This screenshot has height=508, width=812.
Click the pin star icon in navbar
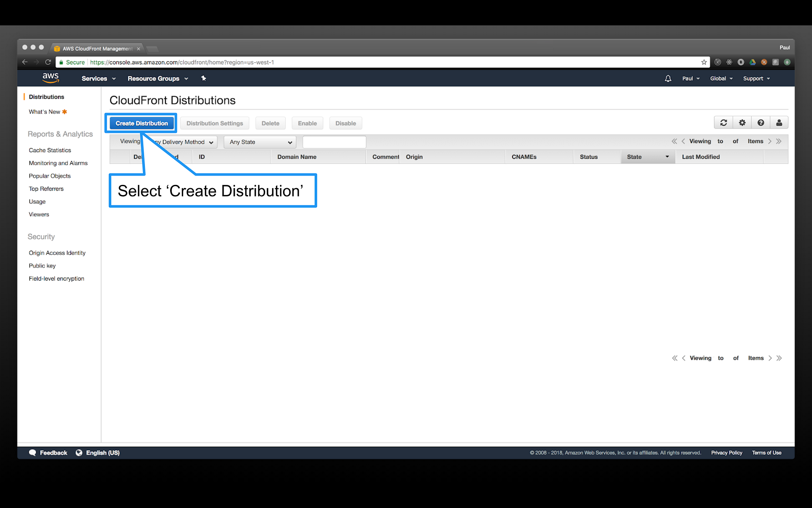pos(203,78)
